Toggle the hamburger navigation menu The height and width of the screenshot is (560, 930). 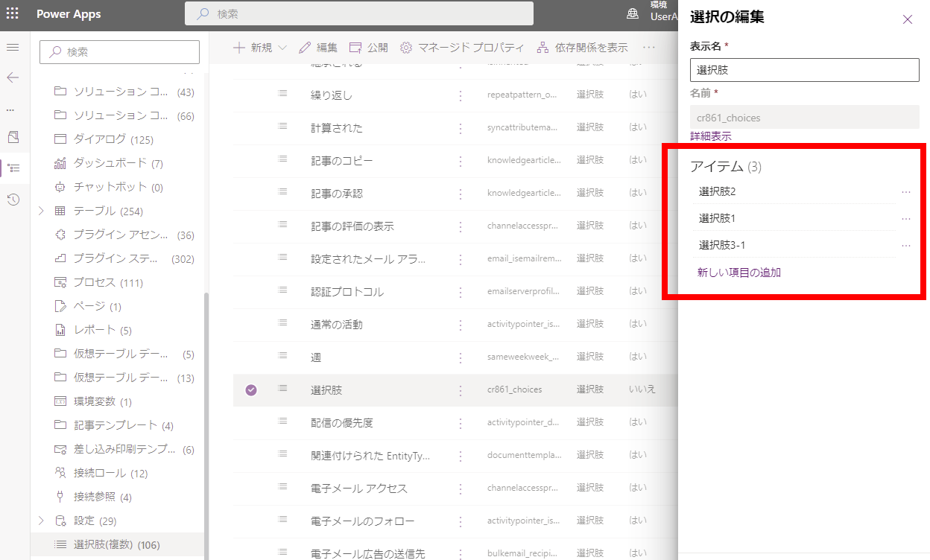pos(13,48)
